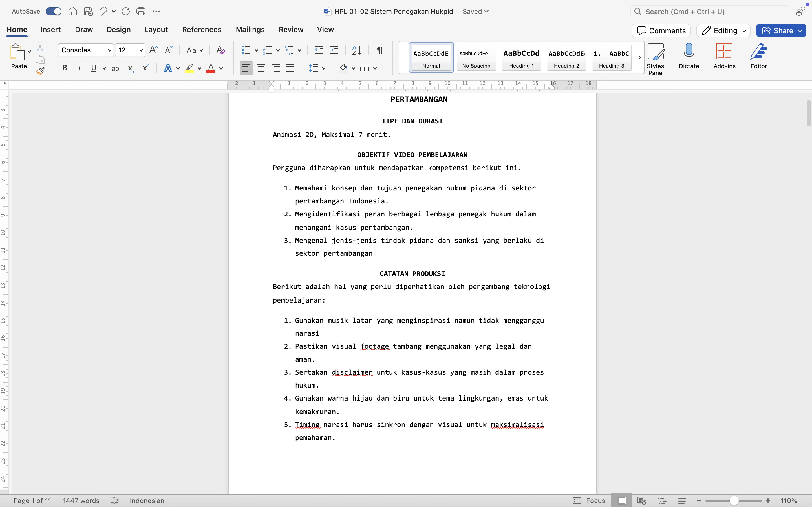This screenshot has height=507, width=812.
Task: Open the Styles Pane
Action: click(x=655, y=59)
